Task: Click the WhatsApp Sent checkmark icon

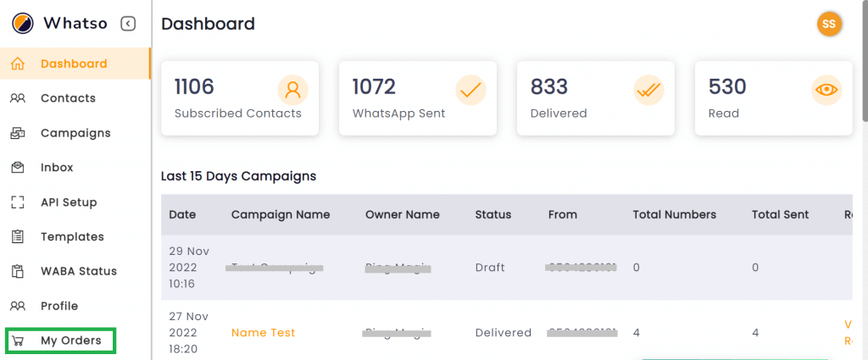Action: click(x=470, y=90)
